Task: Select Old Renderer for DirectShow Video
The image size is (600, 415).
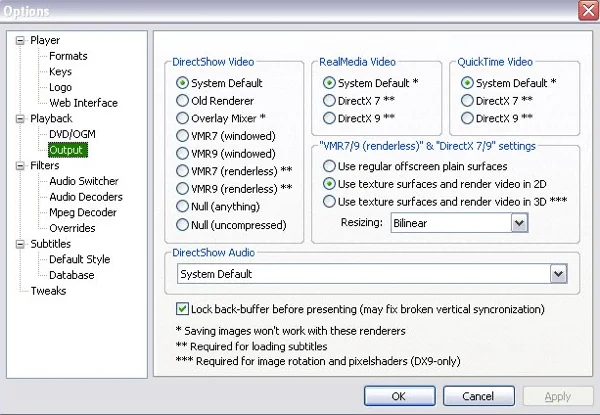Action: (182, 100)
